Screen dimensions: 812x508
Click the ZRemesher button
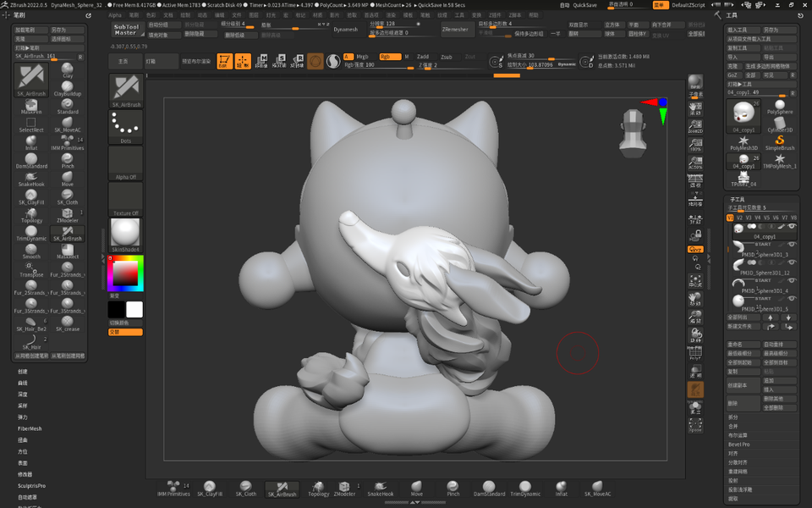[455, 30]
